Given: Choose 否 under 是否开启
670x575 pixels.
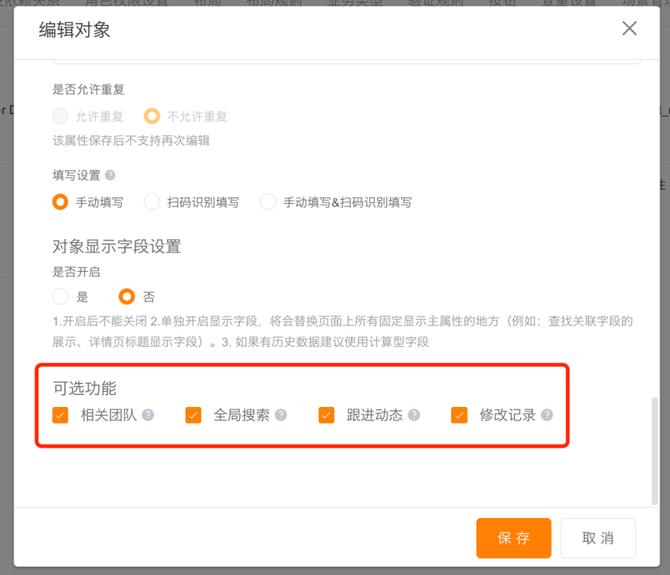Looking at the screenshot, I should (x=127, y=297).
